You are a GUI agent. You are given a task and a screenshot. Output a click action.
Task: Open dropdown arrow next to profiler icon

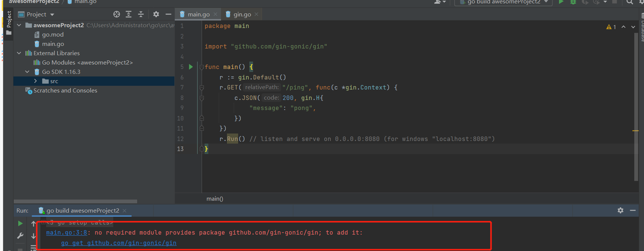605,2
